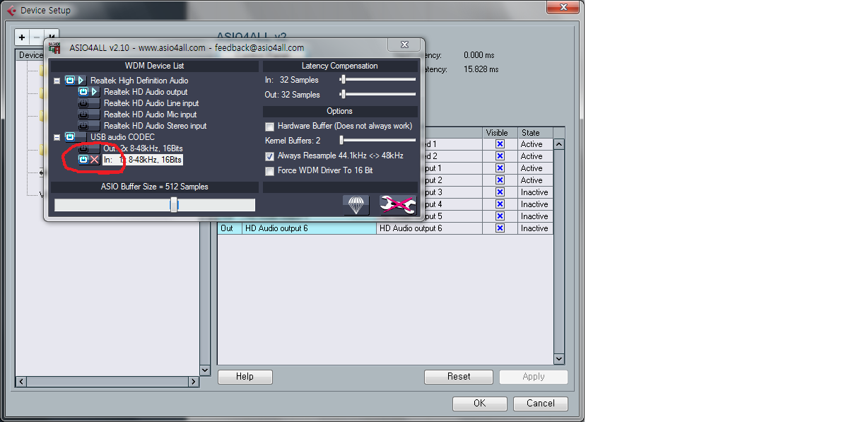Check Force WDM Driver To 16 Bit
Image resolution: width=868 pixels, height=422 pixels.
(x=269, y=171)
